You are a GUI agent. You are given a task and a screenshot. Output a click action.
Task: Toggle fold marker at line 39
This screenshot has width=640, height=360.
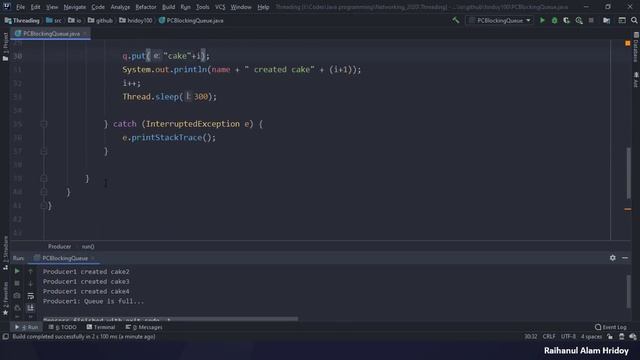(x=44, y=178)
